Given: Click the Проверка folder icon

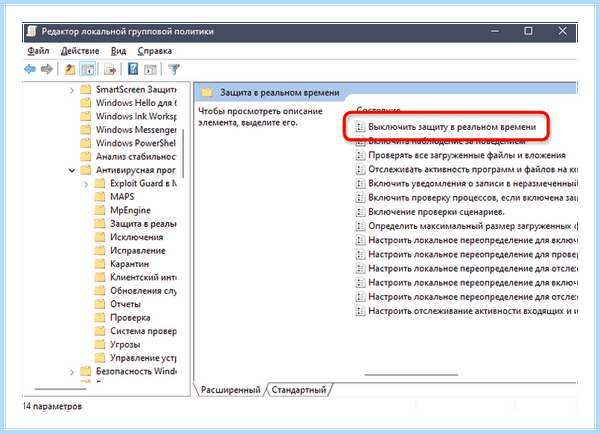Looking at the screenshot, I should click(100, 317).
